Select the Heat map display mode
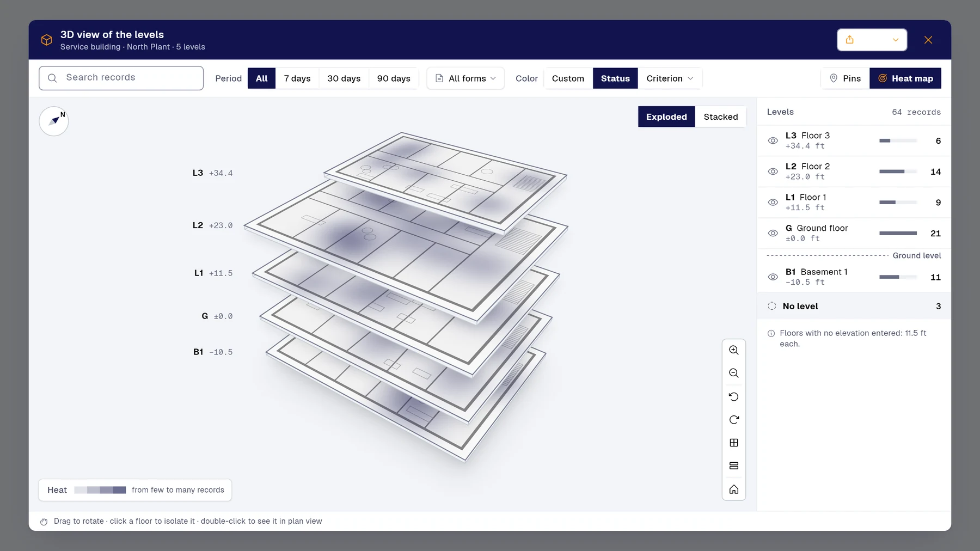The width and height of the screenshot is (980, 551). (905, 78)
